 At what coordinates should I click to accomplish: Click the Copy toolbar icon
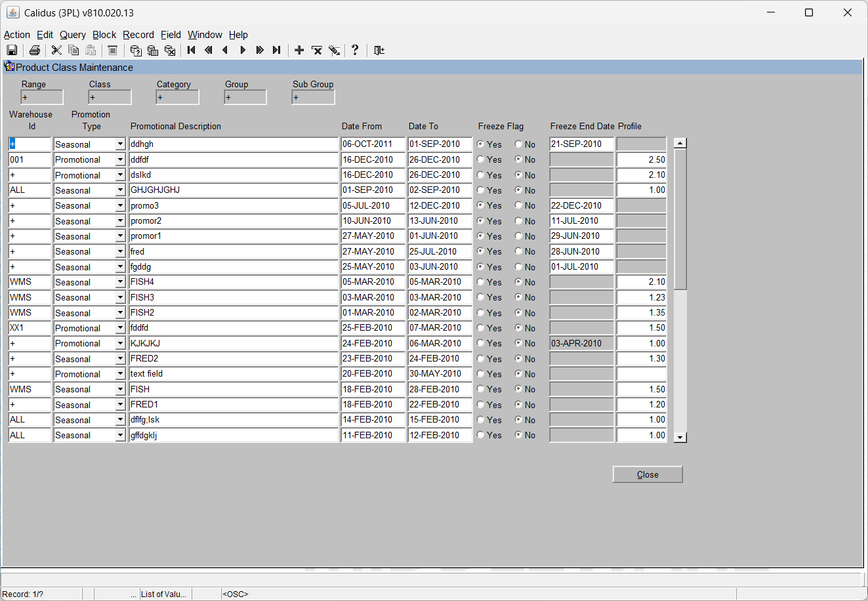(x=73, y=50)
